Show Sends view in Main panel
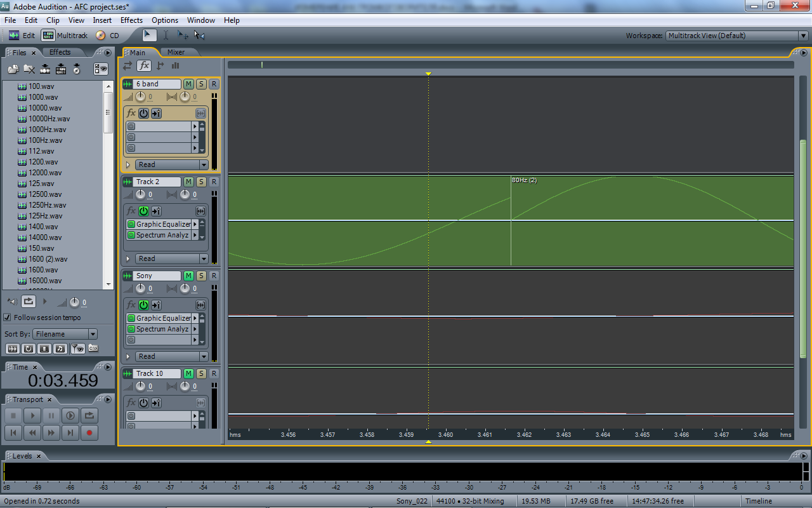The height and width of the screenshot is (508, 812). tap(160, 65)
